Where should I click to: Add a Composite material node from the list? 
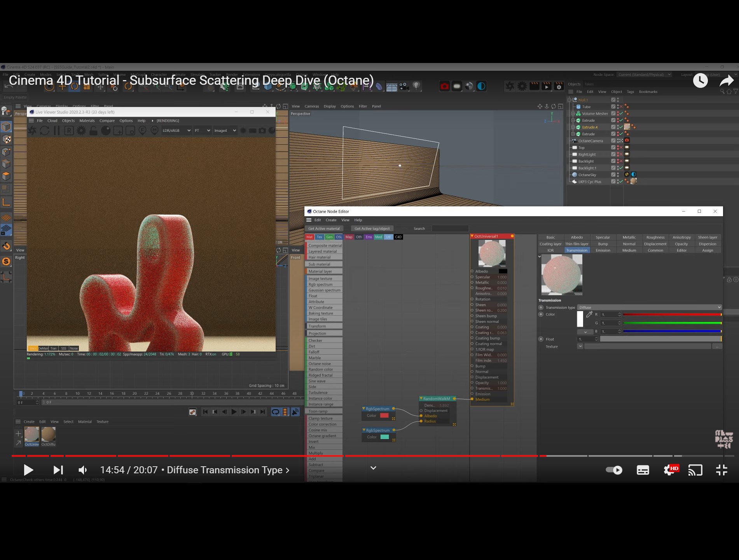(x=323, y=246)
